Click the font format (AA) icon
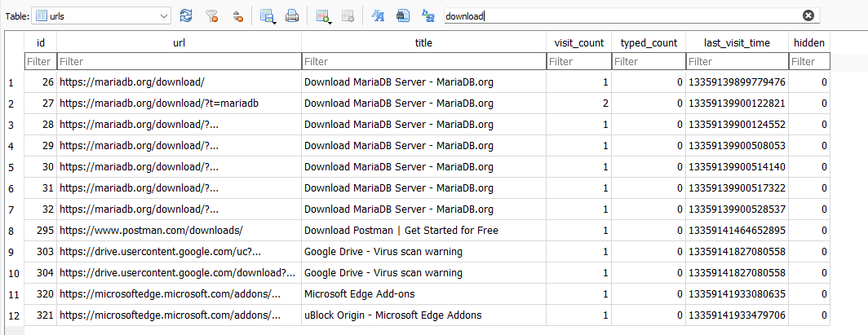Viewport: 868px width, 335px height. click(378, 16)
